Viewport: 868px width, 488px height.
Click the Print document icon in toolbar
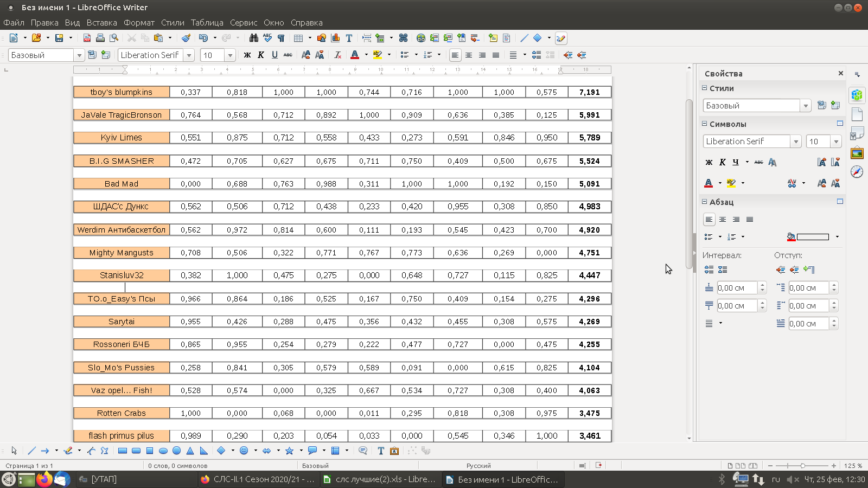click(x=100, y=38)
